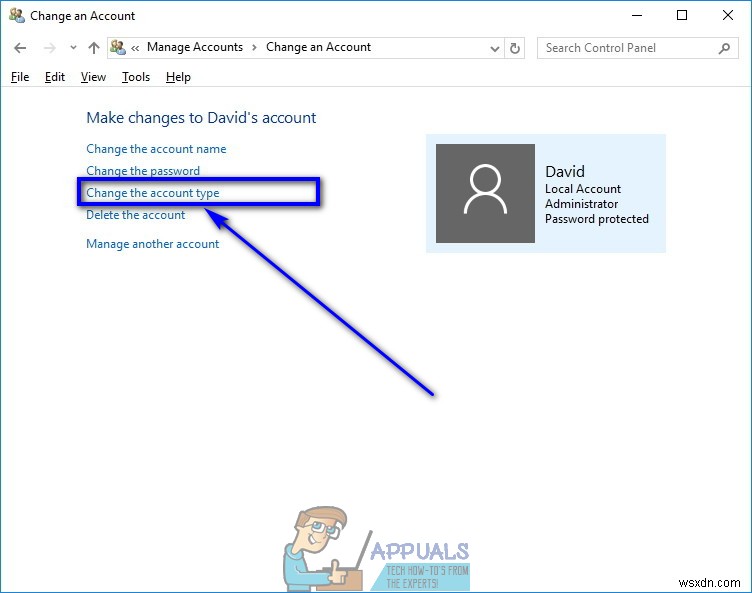The height and width of the screenshot is (593, 752).
Task: Click the Password protected label
Action: 597,219
